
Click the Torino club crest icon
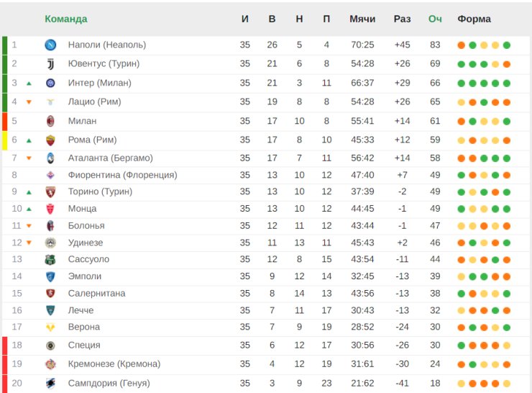[x=50, y=192]
